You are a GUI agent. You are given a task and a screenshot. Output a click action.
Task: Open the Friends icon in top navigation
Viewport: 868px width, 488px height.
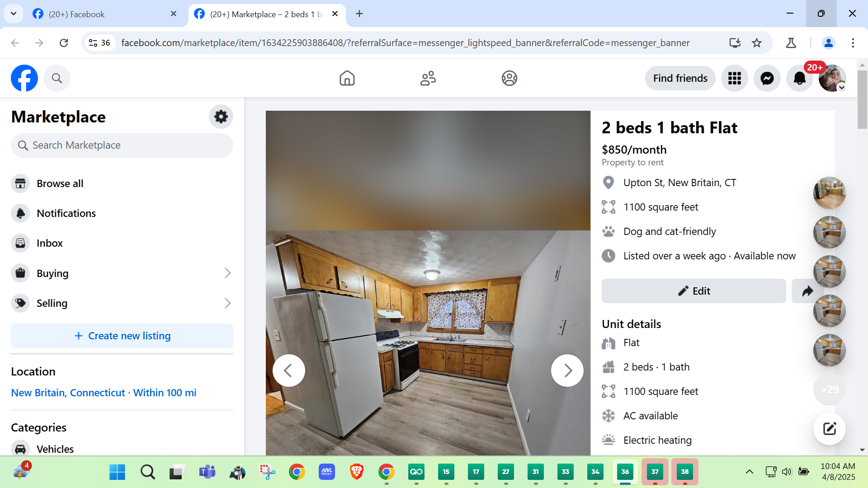tap(428, 78)
